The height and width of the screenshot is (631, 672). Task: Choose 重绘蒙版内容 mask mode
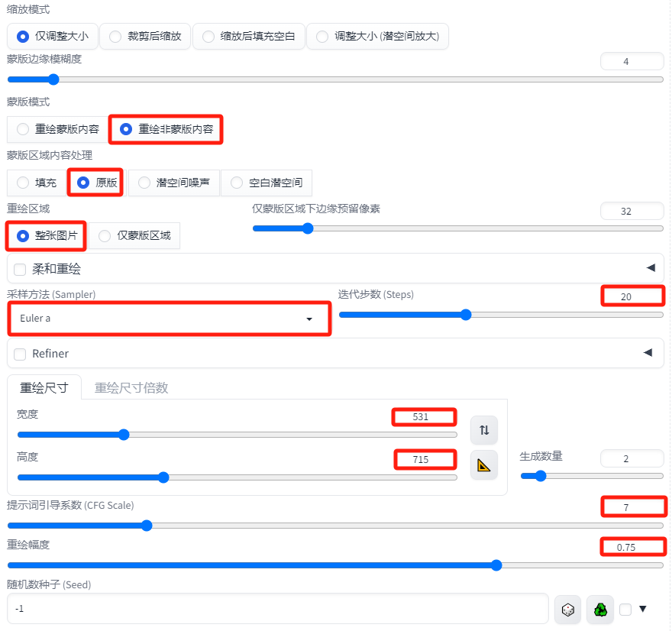[57, 129]
